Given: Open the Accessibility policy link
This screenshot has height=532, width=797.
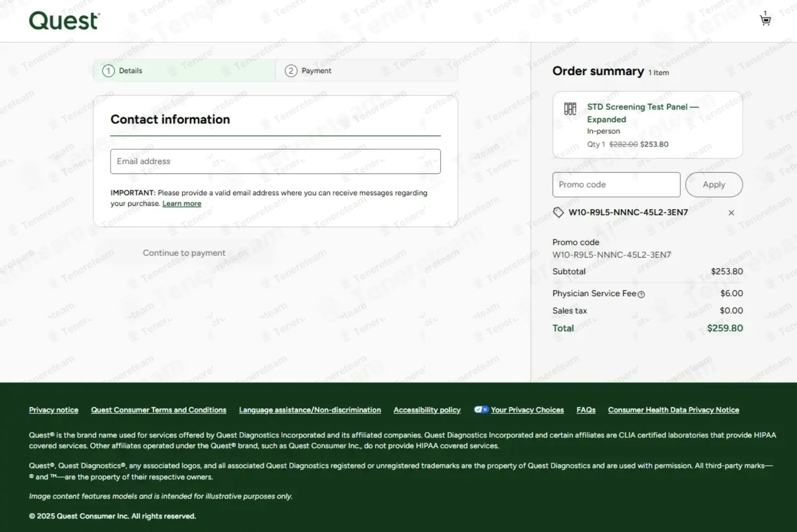Looking at the screenshot, I should (427, 410).
